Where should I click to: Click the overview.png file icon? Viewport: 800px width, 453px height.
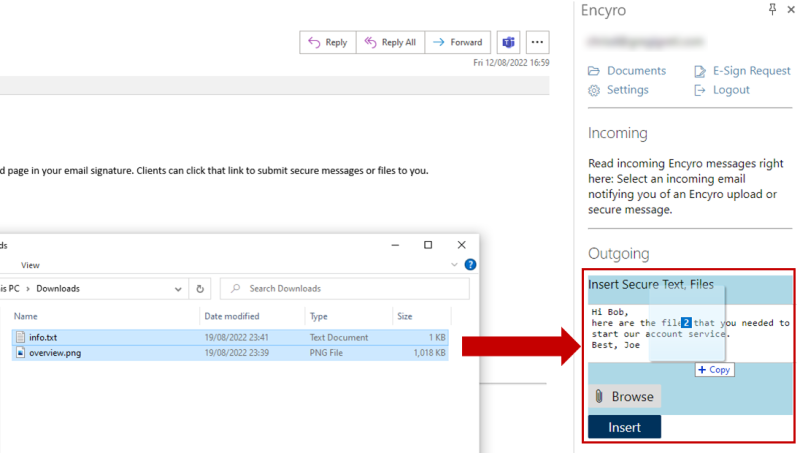[20, 353]
